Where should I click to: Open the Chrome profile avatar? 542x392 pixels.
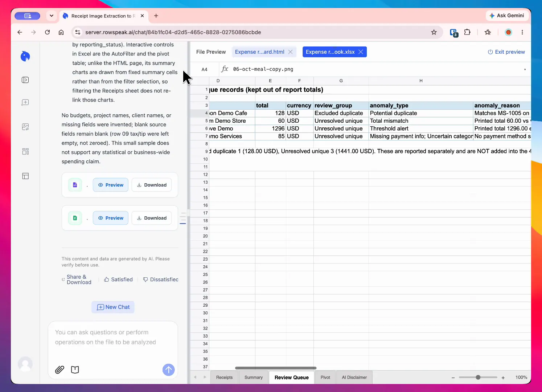(509, 32)
